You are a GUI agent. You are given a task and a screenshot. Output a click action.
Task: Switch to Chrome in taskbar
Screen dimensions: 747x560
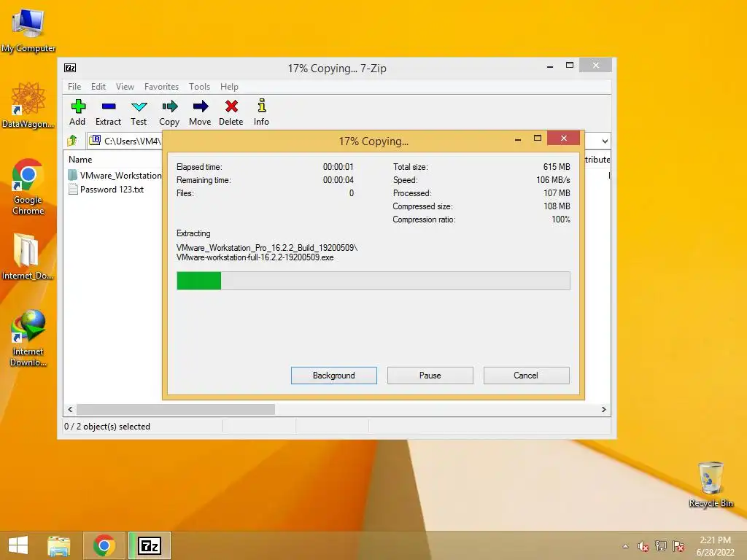(104, 545)
